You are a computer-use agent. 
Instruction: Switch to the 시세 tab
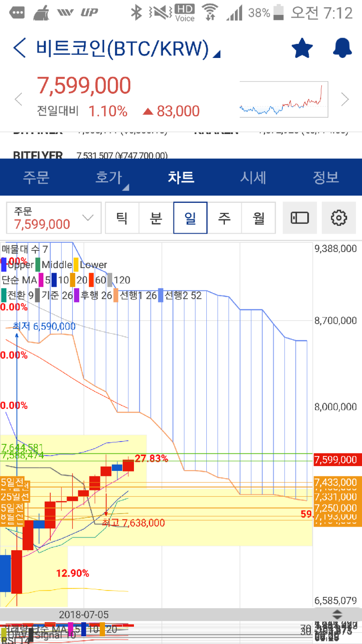pyautogui.click(x=252, y=177)
